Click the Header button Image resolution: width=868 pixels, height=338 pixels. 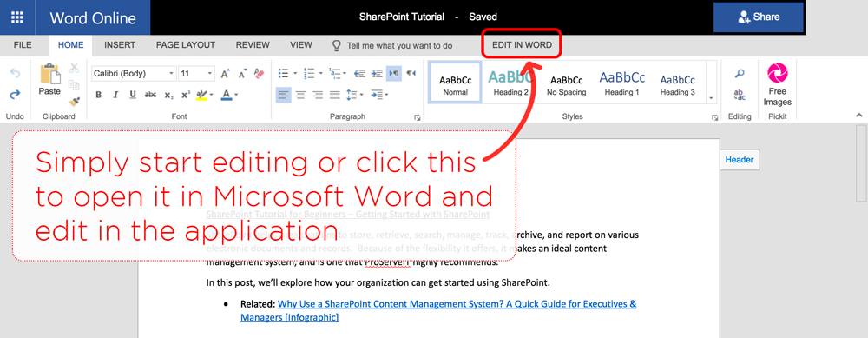740,160
